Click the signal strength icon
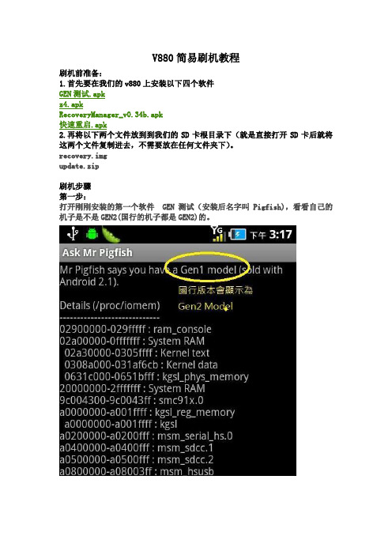This screenshot has width=392, height=555. click(218, 233)
